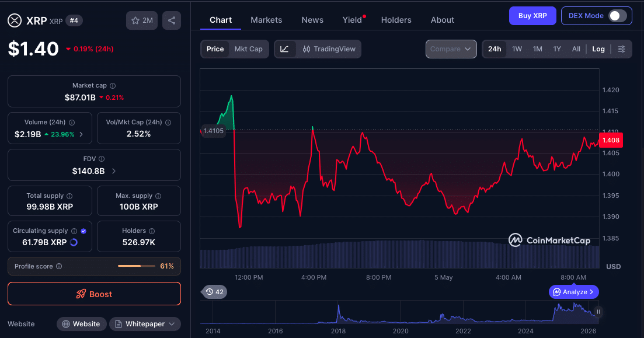Click 2024 on the range navigator
Image resolution: width=644 pixels, height=338 pixels.
click(x=525, y=331)
